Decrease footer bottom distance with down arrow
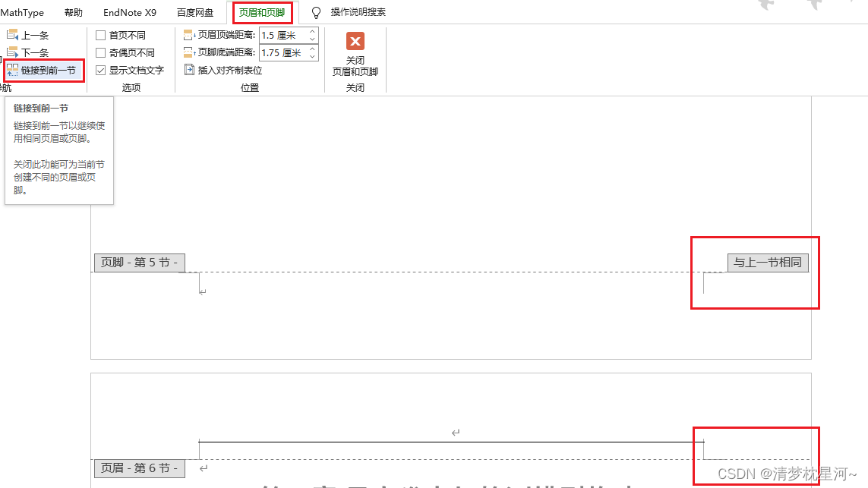This screenshot has height=488, width=868. tap(311, 56)
